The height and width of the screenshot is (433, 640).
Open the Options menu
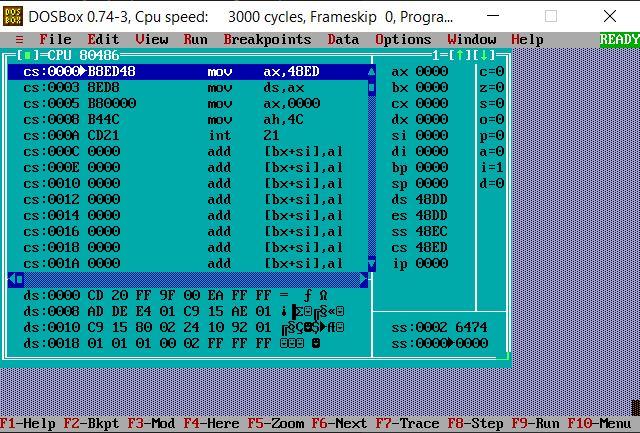(x=403, y=40)
